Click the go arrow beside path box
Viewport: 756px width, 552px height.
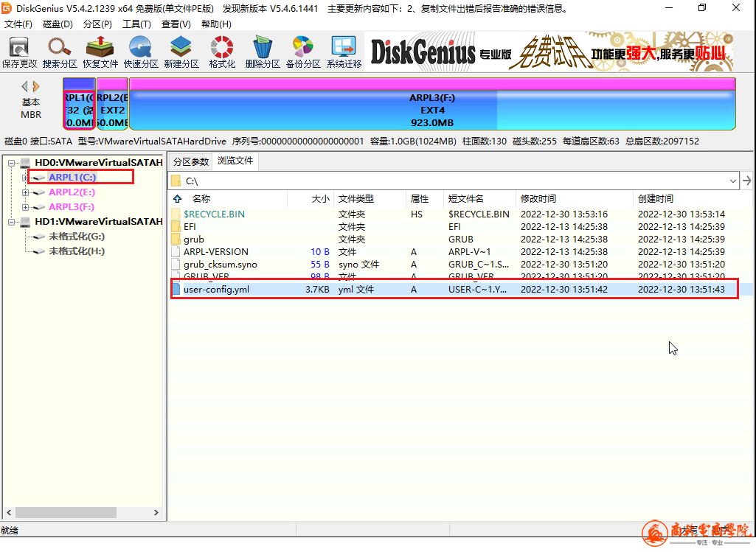747,181
